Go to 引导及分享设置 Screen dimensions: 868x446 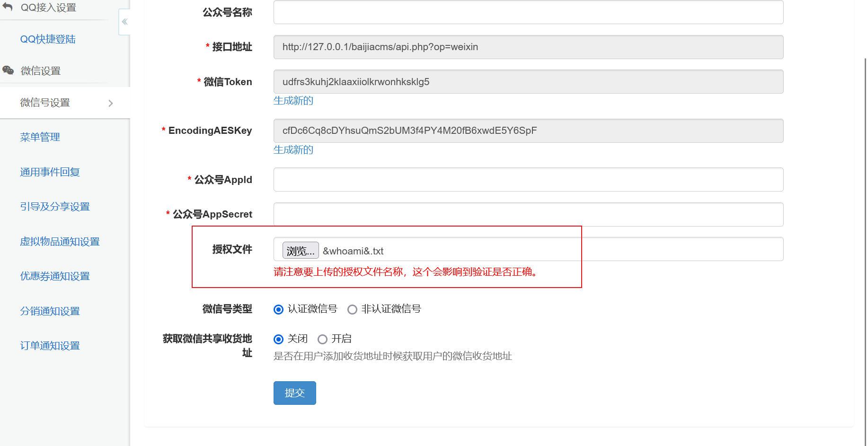54,207
